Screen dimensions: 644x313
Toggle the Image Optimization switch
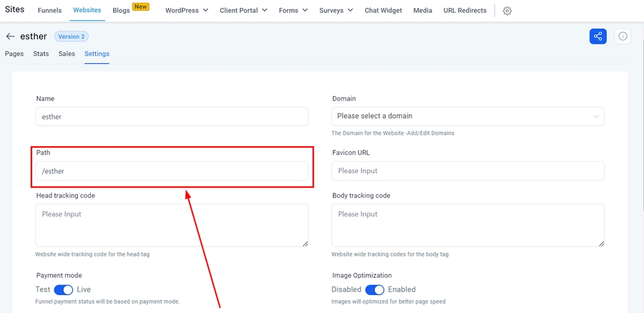[375, 289]
